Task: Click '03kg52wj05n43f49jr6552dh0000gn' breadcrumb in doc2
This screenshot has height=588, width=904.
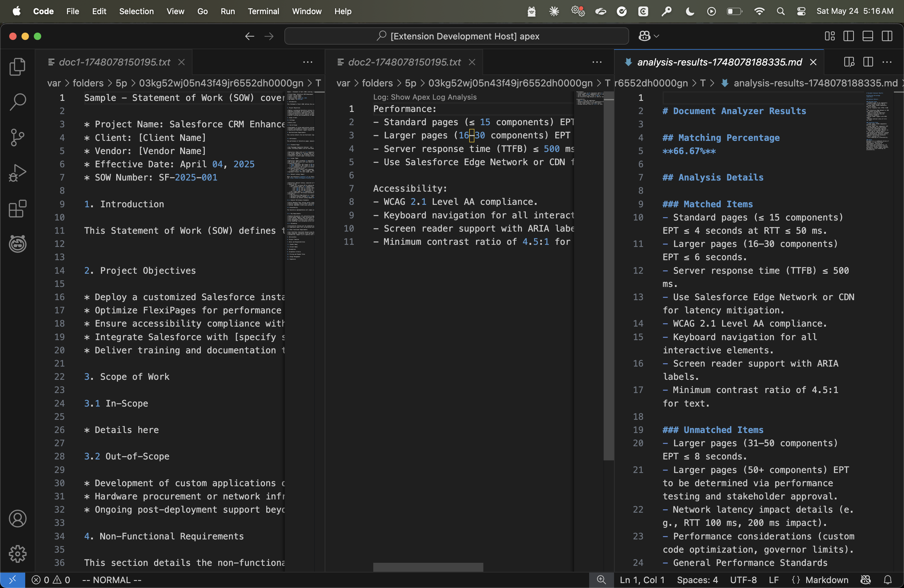Action: tap(510, 83)
